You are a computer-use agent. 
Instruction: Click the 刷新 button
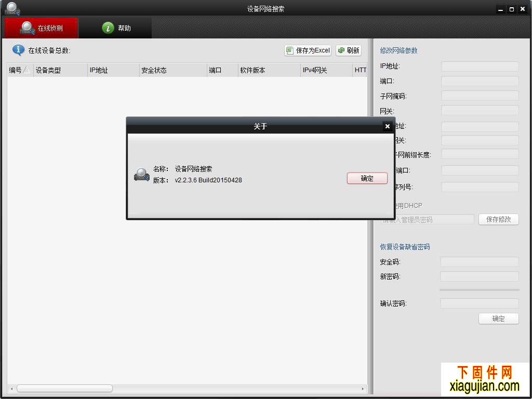(349, 50)
